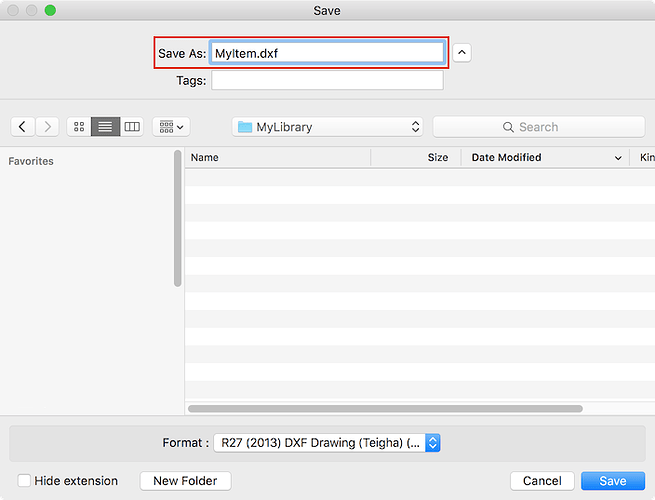Click into the Tags field

click(327, 81)
